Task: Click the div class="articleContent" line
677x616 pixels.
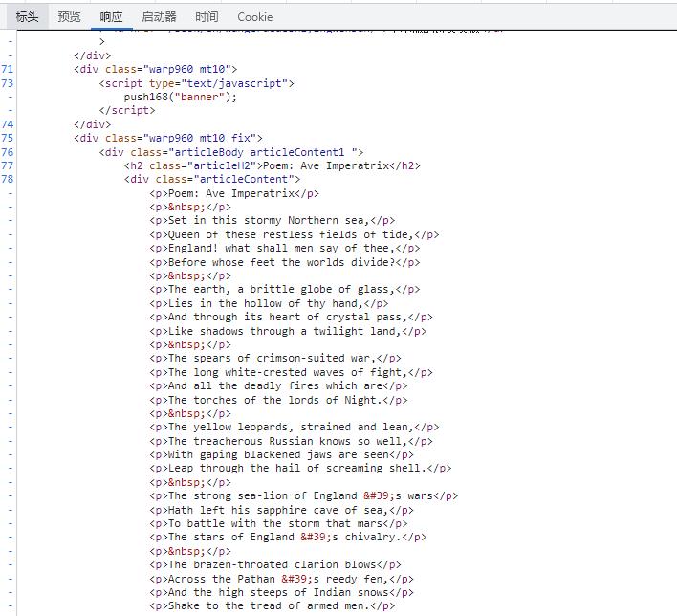Action: [212, 179]
